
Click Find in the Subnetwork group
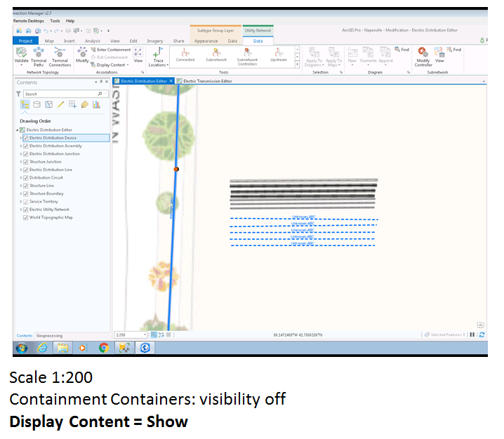[454, 50]
